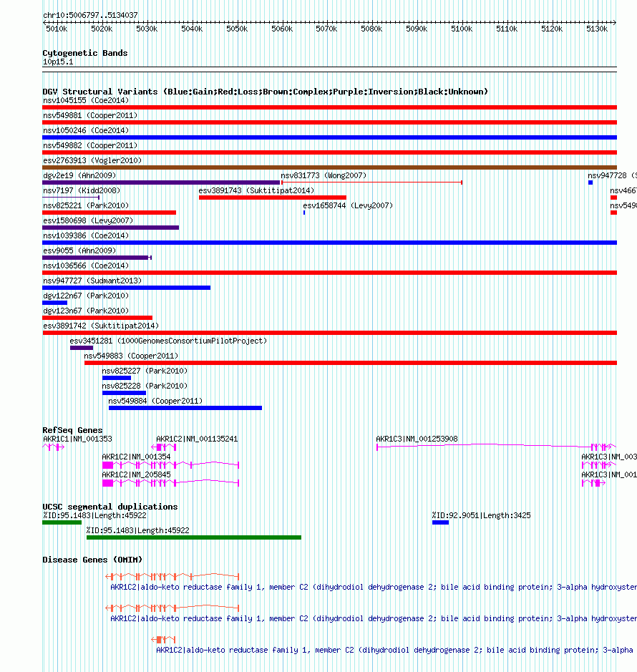The image size is (637, 672).
Task: Open nsv825227 (Park2010) blue bar
Action: point(117,378)
